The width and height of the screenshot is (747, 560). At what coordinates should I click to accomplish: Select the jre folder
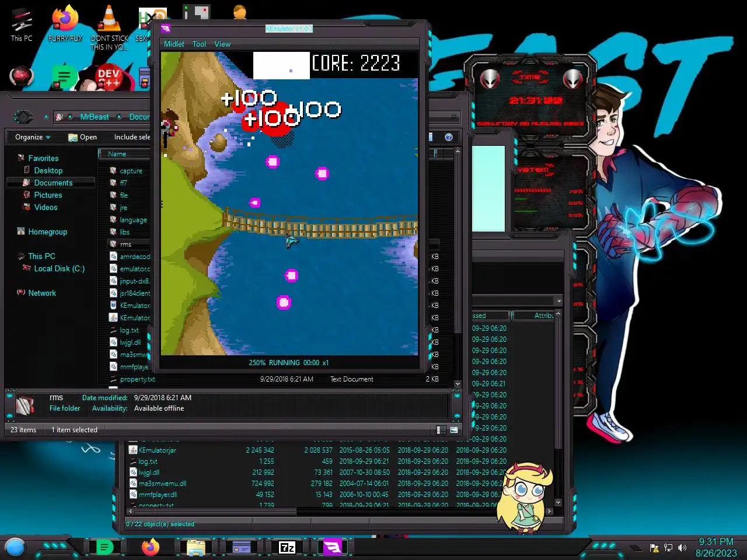[x=123, y=208]
